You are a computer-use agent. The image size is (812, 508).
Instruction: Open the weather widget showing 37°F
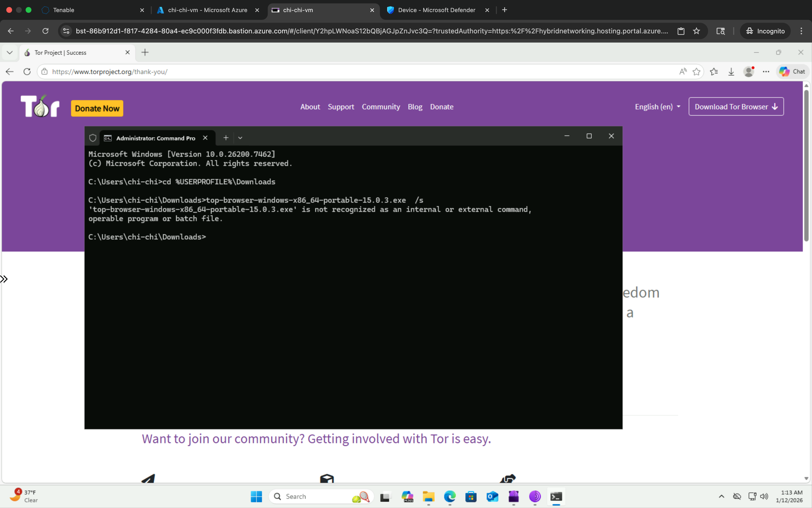click(24, 496)
